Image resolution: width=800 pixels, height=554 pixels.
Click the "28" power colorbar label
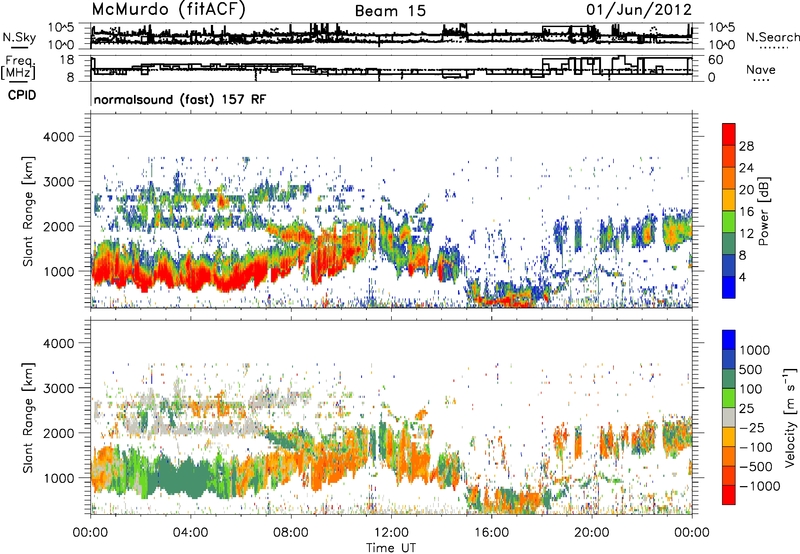tap(746, 146)
